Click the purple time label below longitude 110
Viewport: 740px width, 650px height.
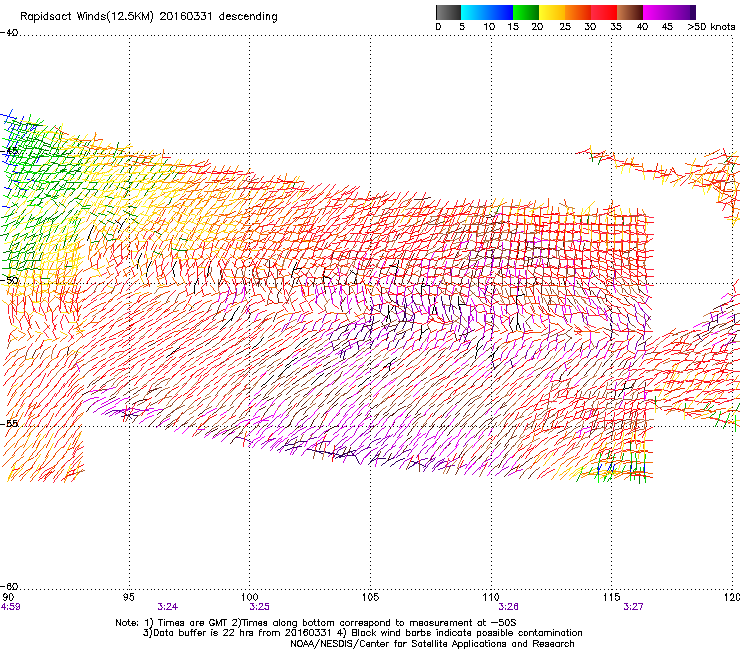click(x=508, y=607)
